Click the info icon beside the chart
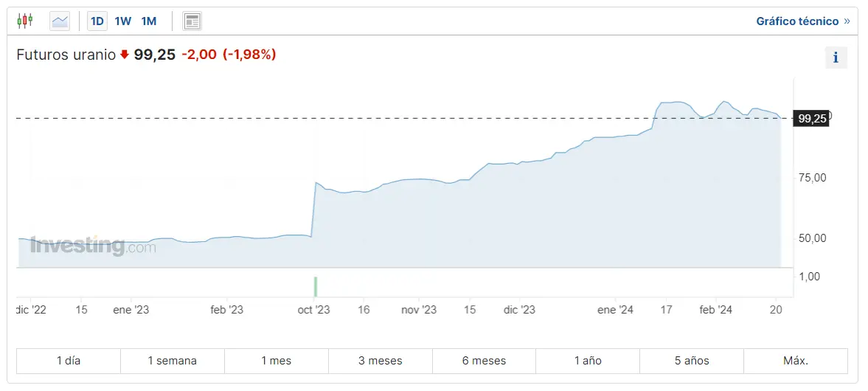This screenshot has width=868, height=391. pyautogui.click(x=836, y=58)
